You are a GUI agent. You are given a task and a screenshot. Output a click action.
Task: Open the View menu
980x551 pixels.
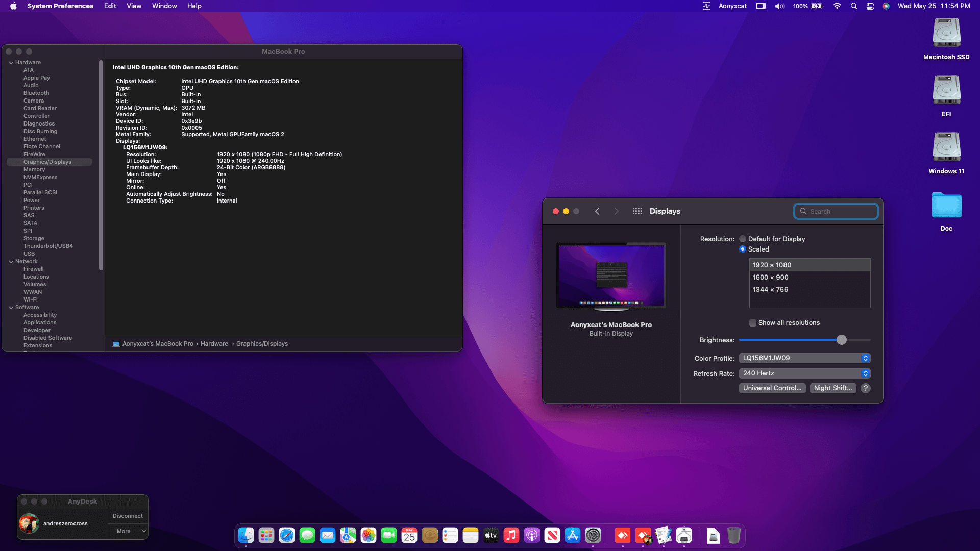pyautogui.click(x=134, y=6)
